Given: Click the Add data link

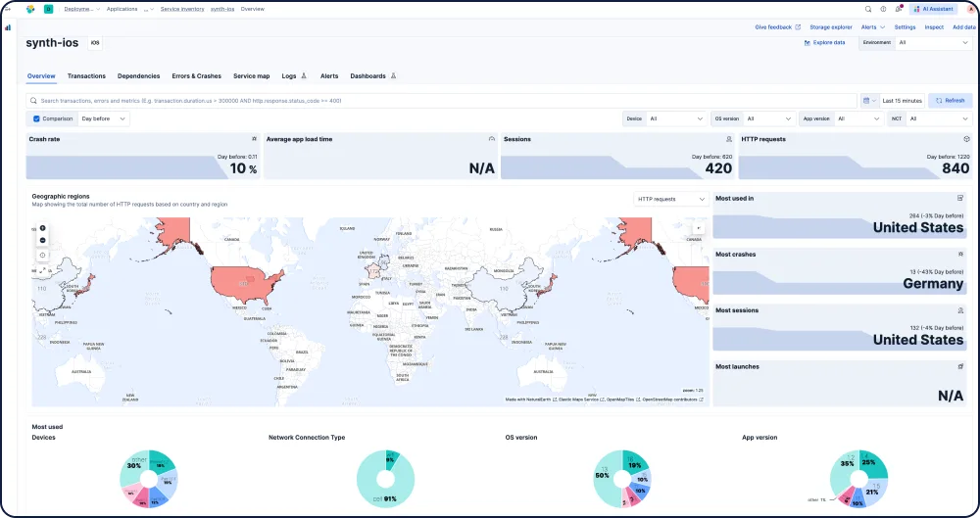Looking at the screenshot, I should point(963,27).
